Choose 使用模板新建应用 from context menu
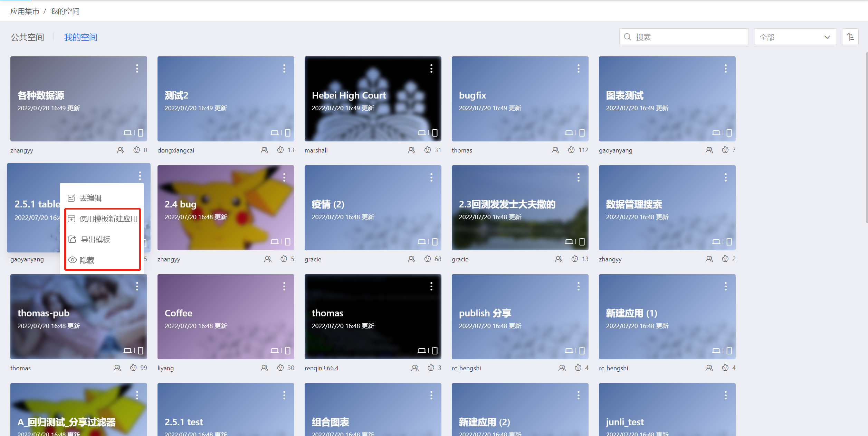868x436 pixels. click(108, 219)
